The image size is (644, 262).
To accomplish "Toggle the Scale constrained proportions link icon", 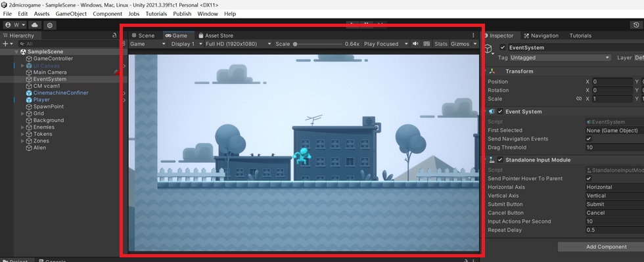I will (x=579, y=99).
